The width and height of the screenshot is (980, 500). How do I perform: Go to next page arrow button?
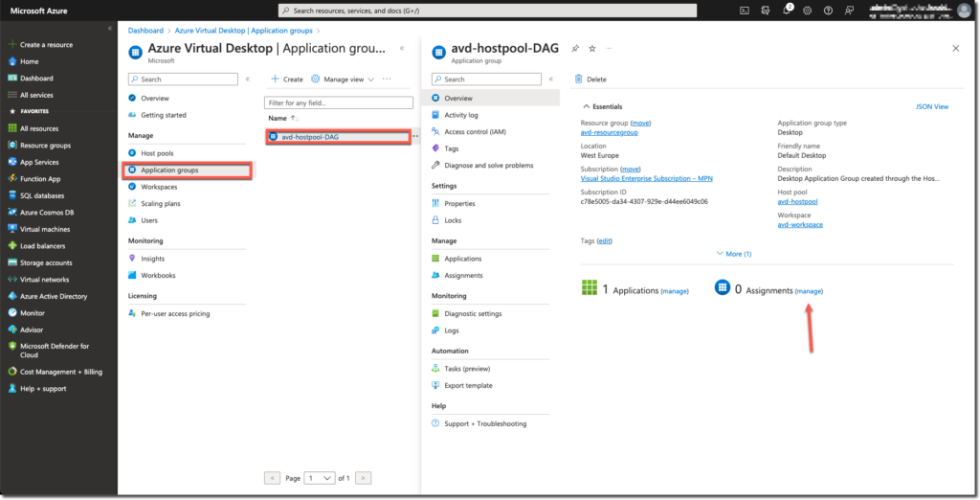pyautogui.click(x=363, y=477)
